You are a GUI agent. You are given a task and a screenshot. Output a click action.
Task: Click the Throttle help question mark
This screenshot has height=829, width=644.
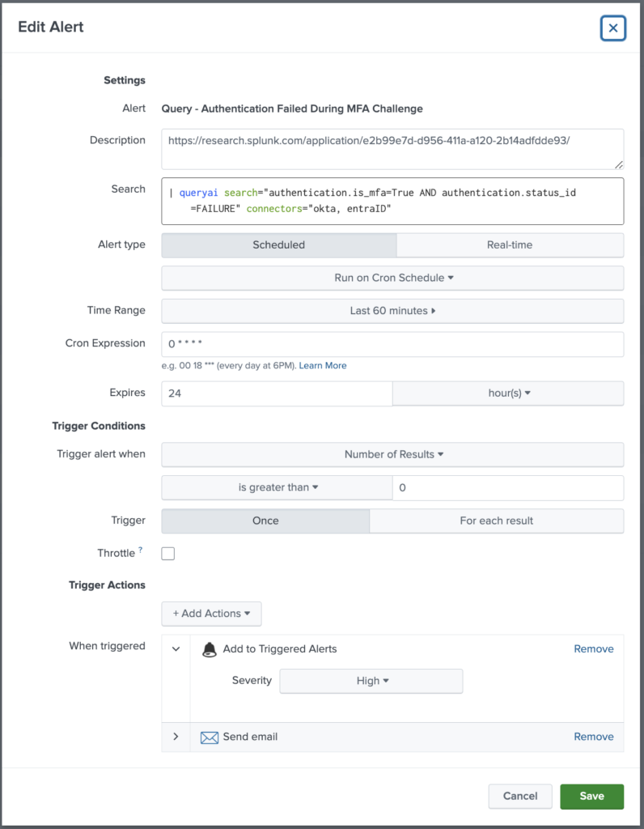[x=140, y=551]
